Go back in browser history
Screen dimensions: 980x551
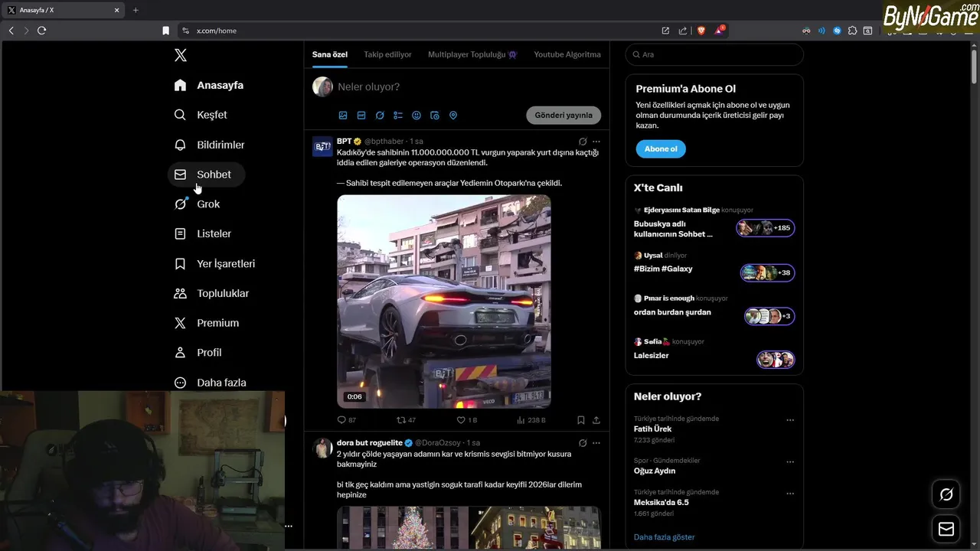11,31
